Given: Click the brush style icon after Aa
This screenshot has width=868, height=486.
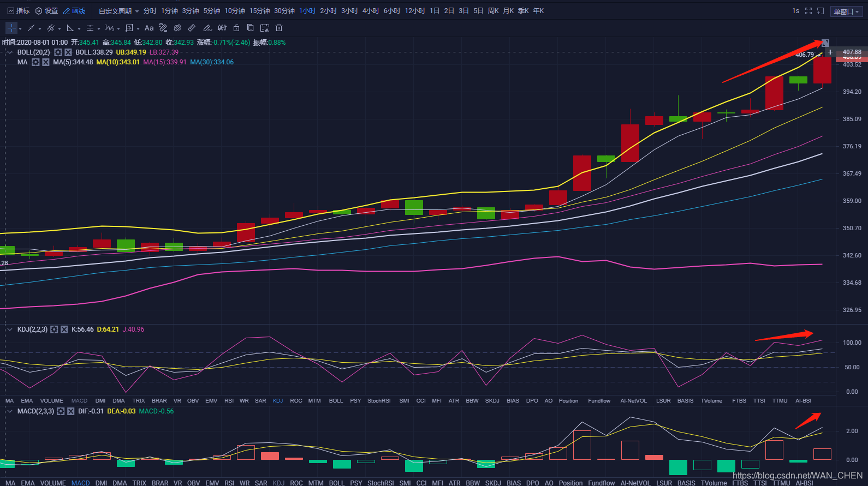Looking at the screenshot, I should (163, 28).
